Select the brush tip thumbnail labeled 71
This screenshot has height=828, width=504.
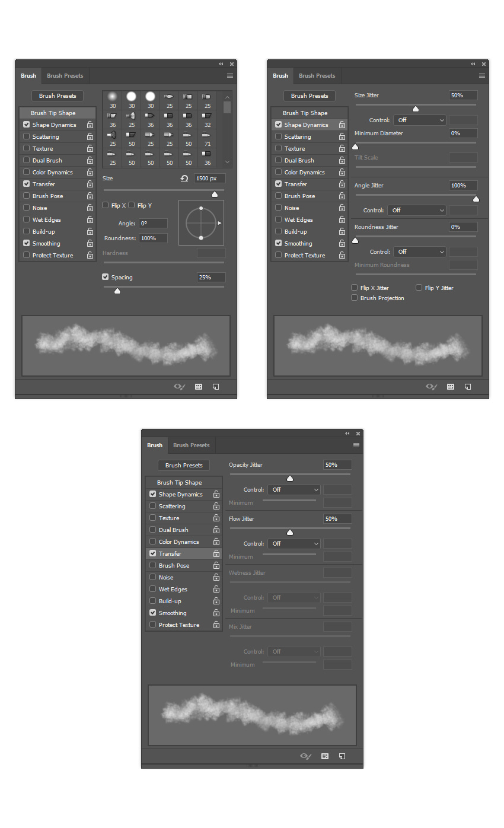pyautogui.click(x=208, y=139)
